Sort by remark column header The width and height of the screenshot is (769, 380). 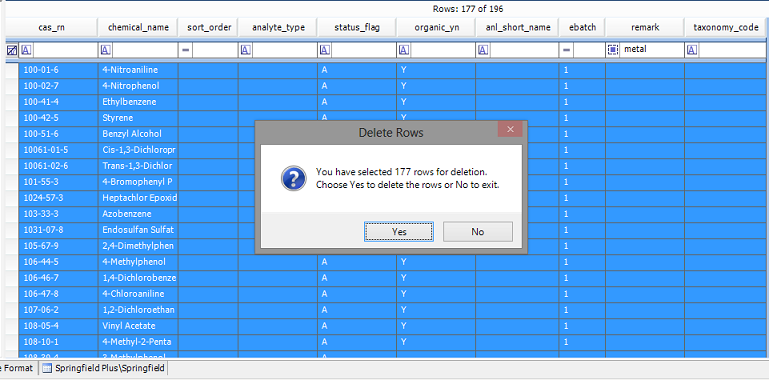click(645, 27)
